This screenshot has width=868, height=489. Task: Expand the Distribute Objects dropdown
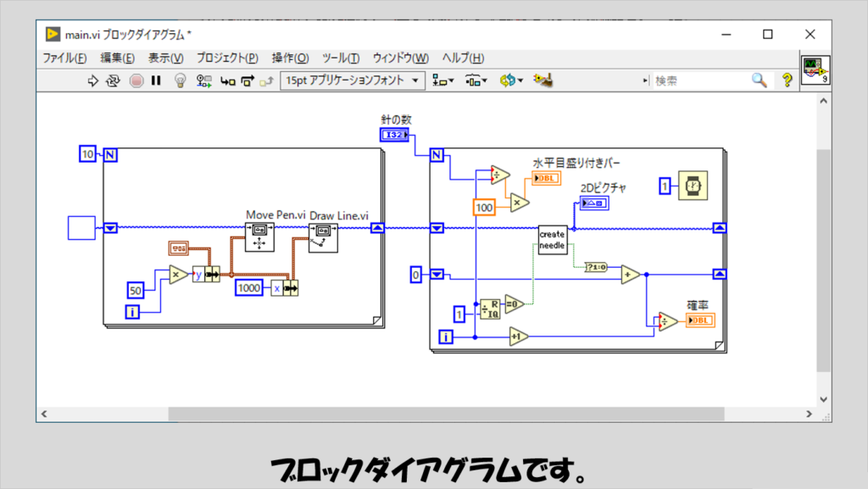coord(477,81)
